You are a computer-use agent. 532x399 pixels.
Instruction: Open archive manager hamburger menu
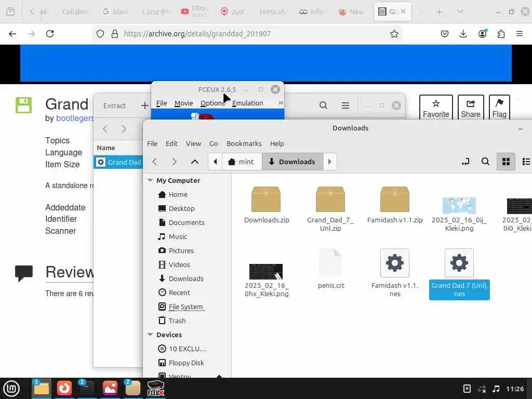[345, 105]
